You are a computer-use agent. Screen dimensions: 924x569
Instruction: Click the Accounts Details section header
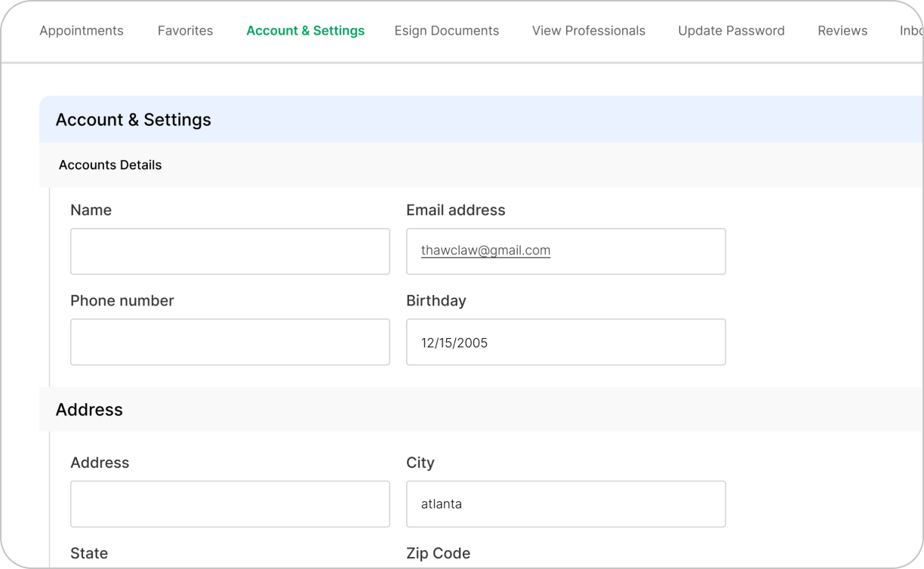(110, 165)
